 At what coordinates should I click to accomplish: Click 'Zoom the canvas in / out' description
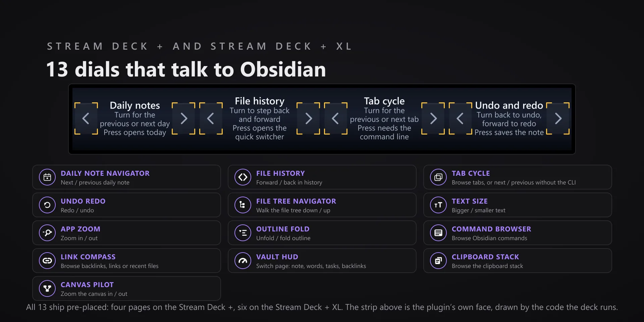pyautogui.click(x=94, y=294)
